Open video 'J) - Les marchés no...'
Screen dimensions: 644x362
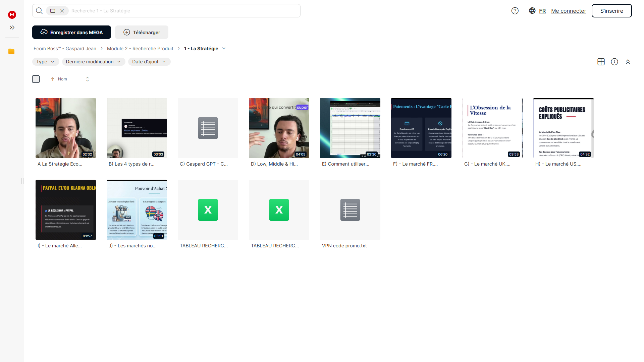tap(137, 210)
